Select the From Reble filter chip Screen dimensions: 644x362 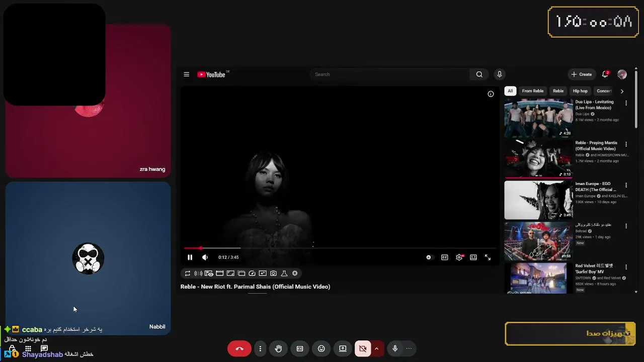coord(533,91)
